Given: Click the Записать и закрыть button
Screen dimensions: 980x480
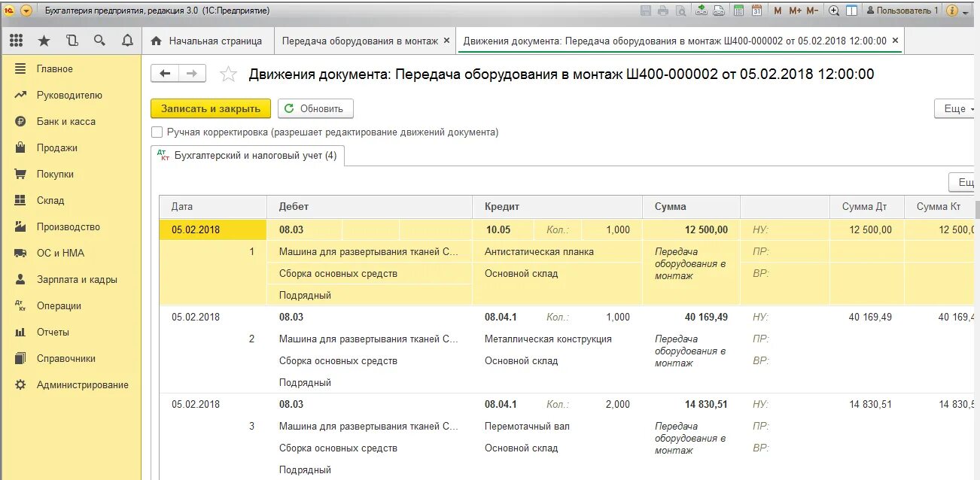Looking at the screenshot, I should [210, 108].
